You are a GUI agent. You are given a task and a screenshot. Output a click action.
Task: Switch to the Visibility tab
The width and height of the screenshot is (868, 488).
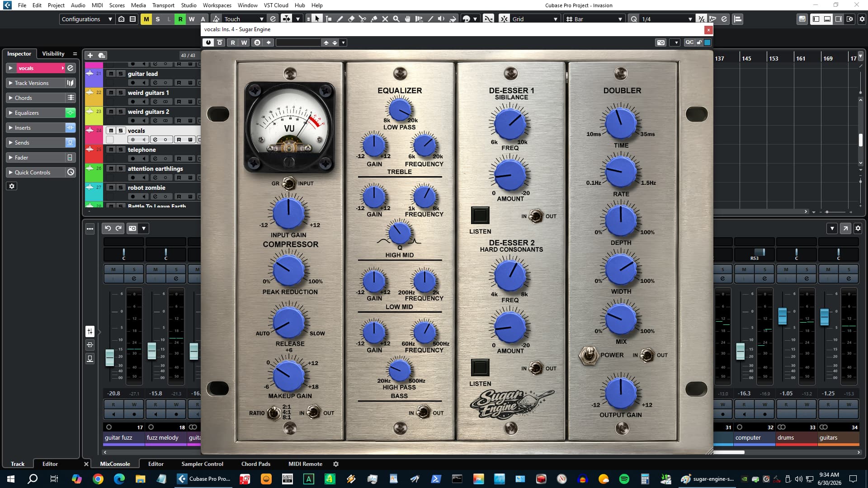coord(53,54)
